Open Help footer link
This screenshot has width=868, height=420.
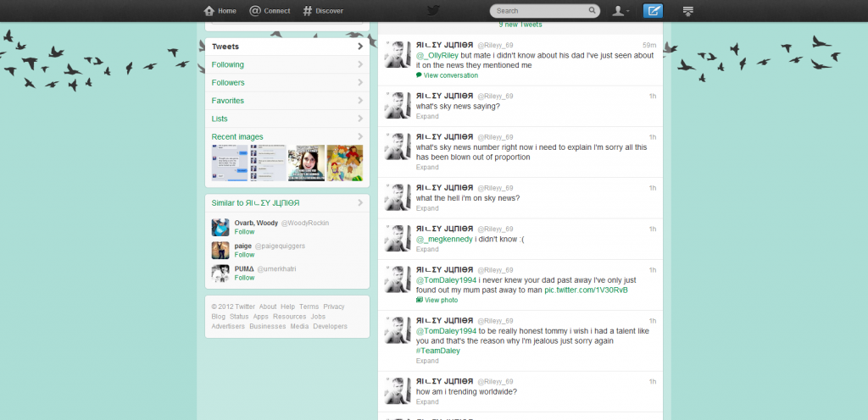click(288, 307)
